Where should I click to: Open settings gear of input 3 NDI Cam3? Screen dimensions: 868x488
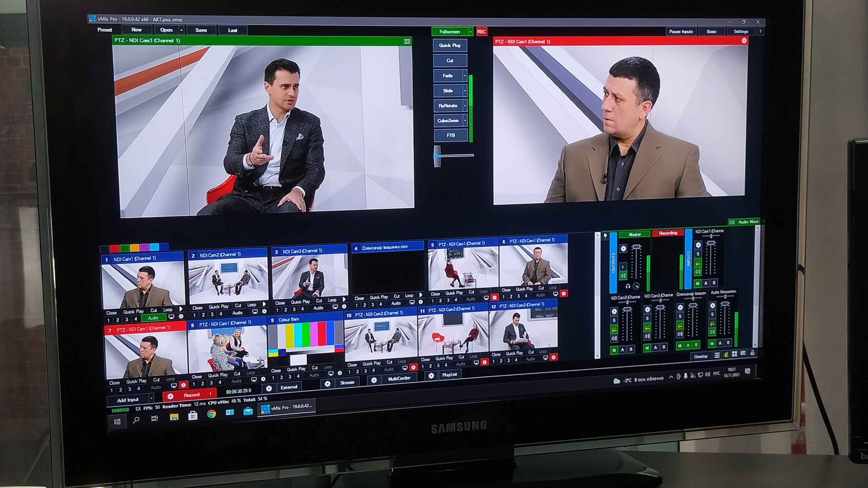pyautogui.click(x=344, y=307)
